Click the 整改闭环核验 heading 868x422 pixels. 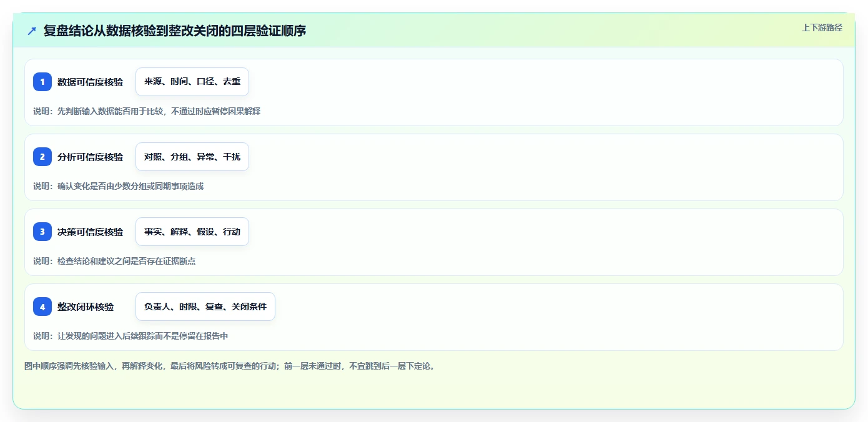[86, 307]
